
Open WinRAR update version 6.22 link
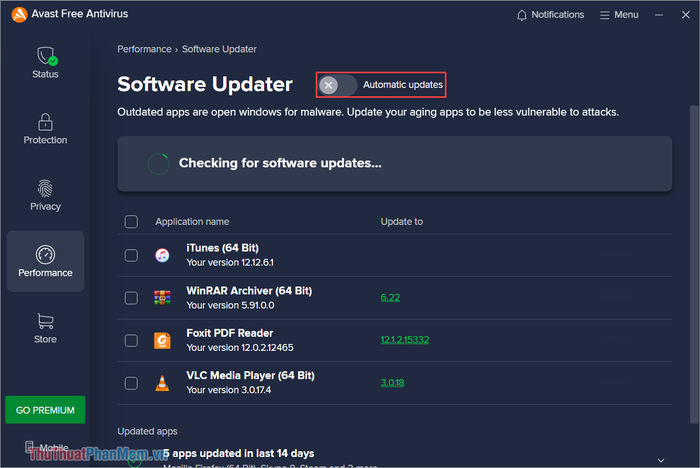point(390,297)
